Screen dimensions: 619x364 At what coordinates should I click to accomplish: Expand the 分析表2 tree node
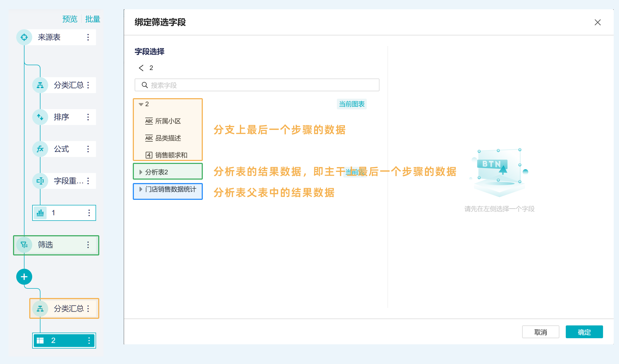tap(141, 172)
